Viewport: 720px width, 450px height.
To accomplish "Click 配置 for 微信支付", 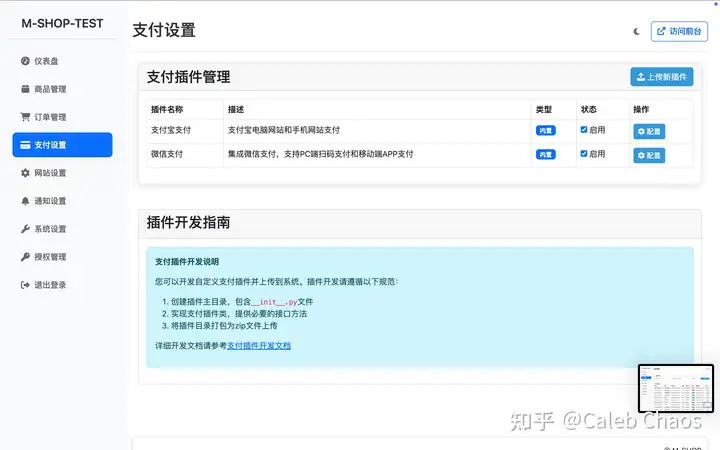I will [x=649, y=155].
